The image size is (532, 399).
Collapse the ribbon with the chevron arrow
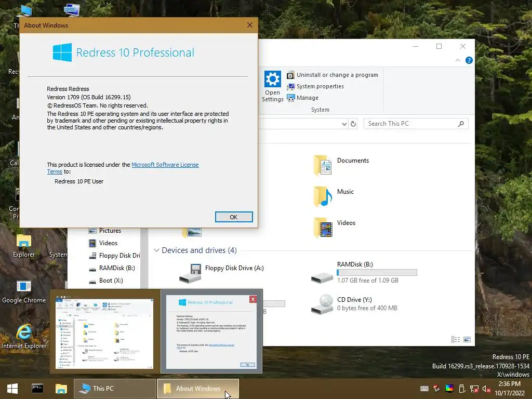point(458,60)
